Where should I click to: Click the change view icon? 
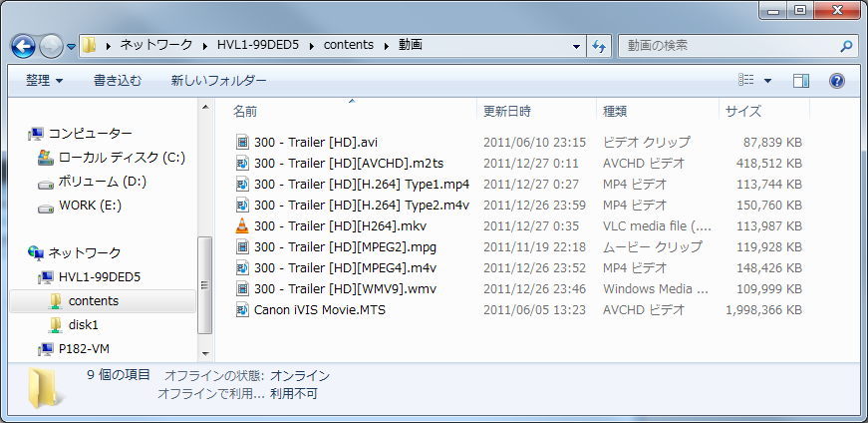746,81
